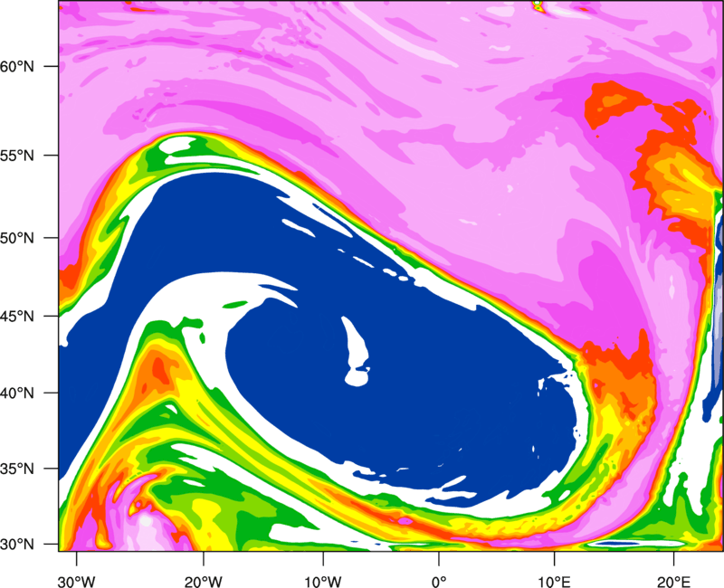Click the 60°N latitude axis label
This screenshot has height=588, width=724.
point(17,66)
